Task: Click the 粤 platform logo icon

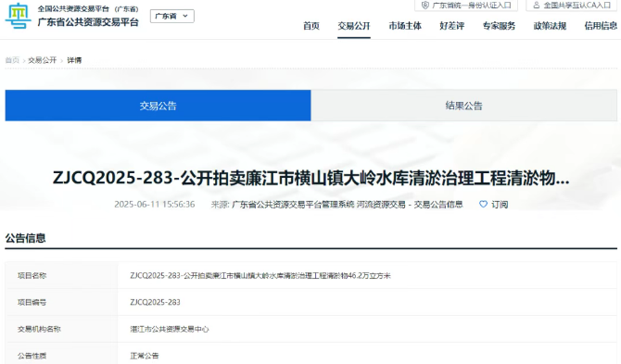Action: [x=18, y=16]
